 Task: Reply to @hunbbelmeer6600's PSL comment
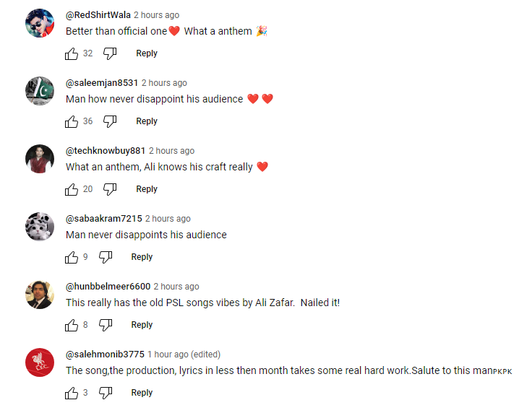point(142,325)
